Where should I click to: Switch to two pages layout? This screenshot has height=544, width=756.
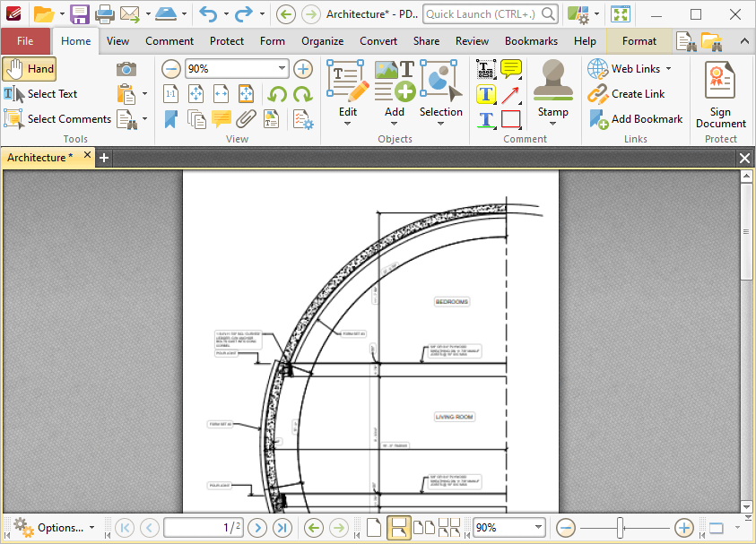point(424,528)
